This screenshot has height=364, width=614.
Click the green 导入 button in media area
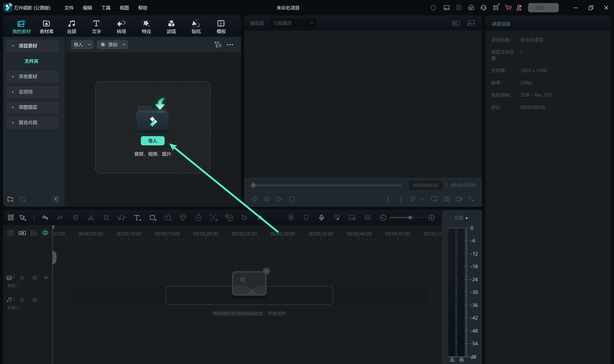[152, 141]
